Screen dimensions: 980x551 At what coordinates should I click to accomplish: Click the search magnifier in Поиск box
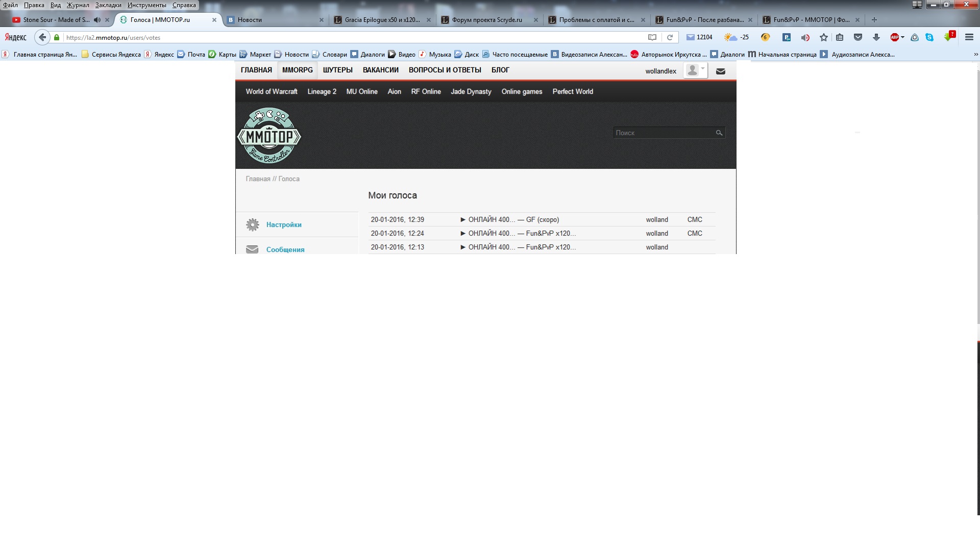(x=719, y=133)
